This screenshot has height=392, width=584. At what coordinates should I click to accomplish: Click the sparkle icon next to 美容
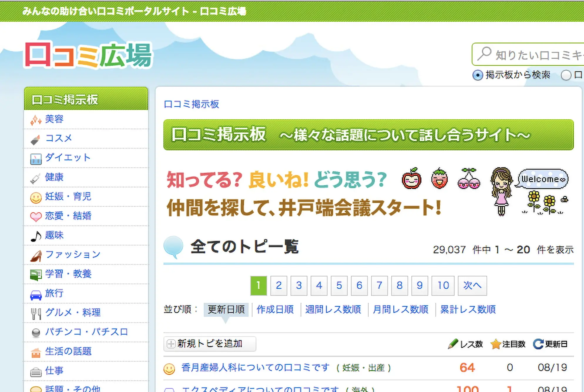[36, 120]
